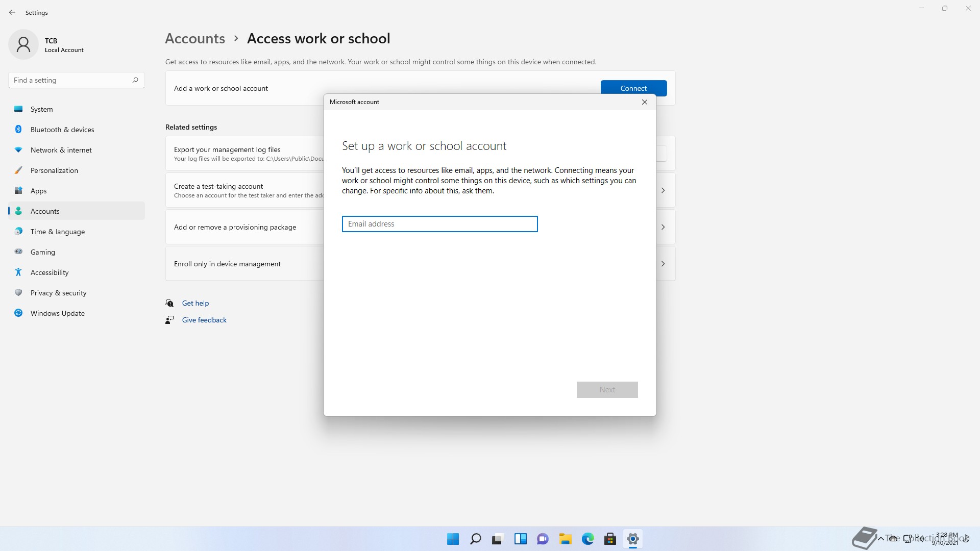This screenshot has width=980, height=551.
Task: Click the Windows Update sync icon
Action: tap(18, 313)
